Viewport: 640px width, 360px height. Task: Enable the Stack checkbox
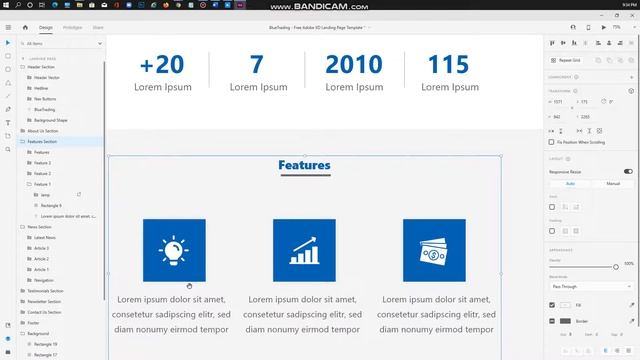coord(552,207)
